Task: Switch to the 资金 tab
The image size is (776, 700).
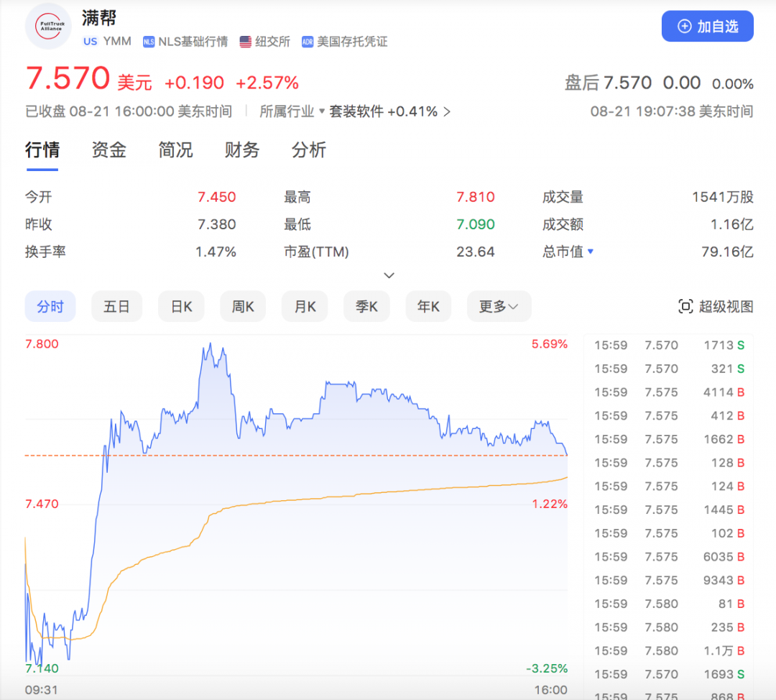Action: coord(108,150)
